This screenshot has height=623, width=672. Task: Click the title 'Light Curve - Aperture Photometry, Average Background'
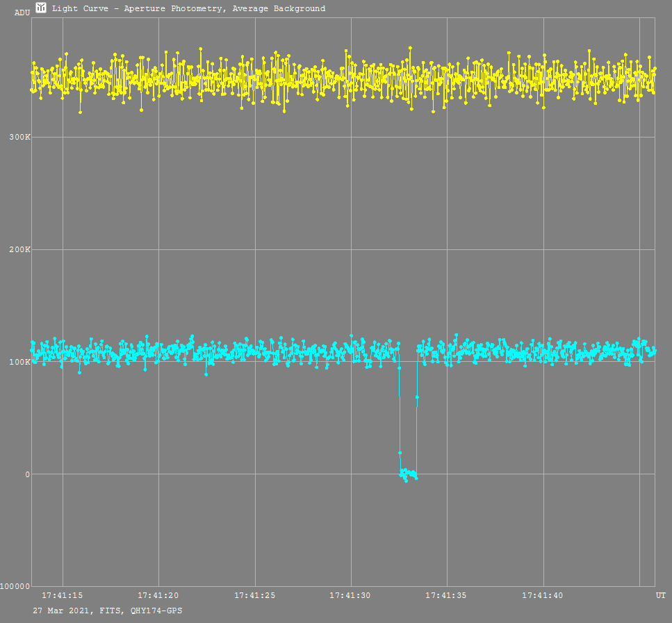click(188, 8)
